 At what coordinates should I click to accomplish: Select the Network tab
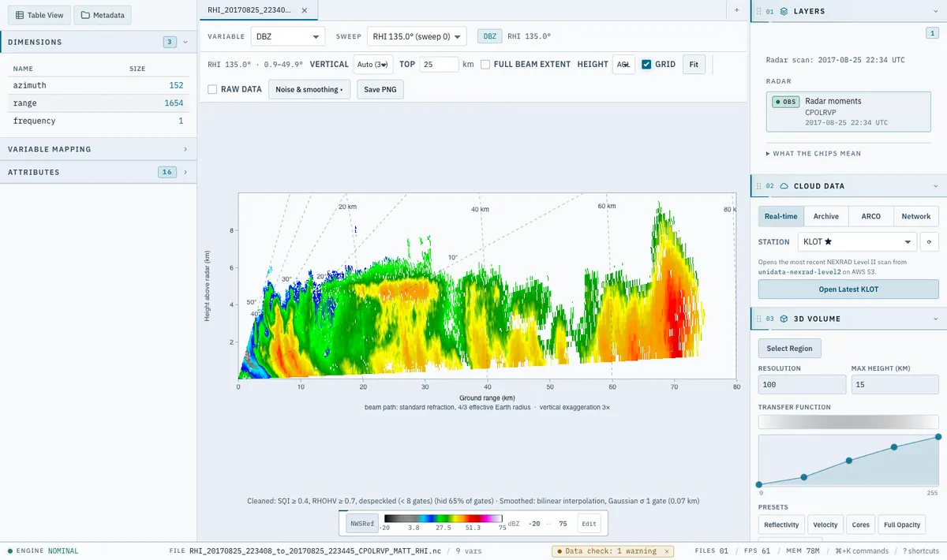[x=916, y=216]
